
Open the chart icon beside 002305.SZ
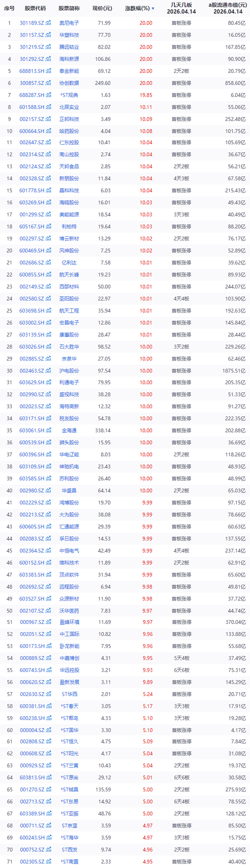coord(48,861)
